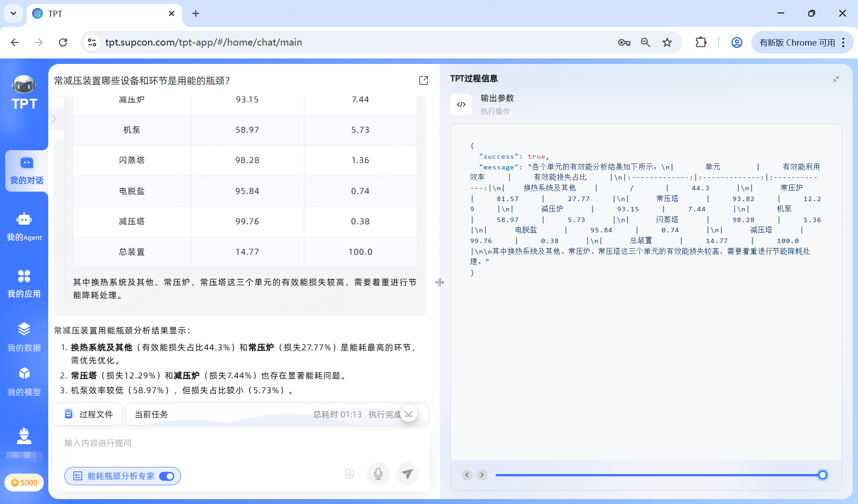
Task: Attach a file using the paperclip icon
Action: pyautogui.click(x=349, y=474)
